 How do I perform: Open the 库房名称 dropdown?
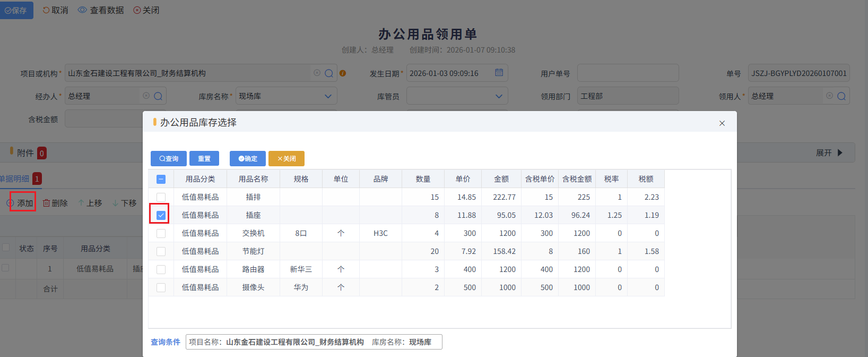[327, 96]
